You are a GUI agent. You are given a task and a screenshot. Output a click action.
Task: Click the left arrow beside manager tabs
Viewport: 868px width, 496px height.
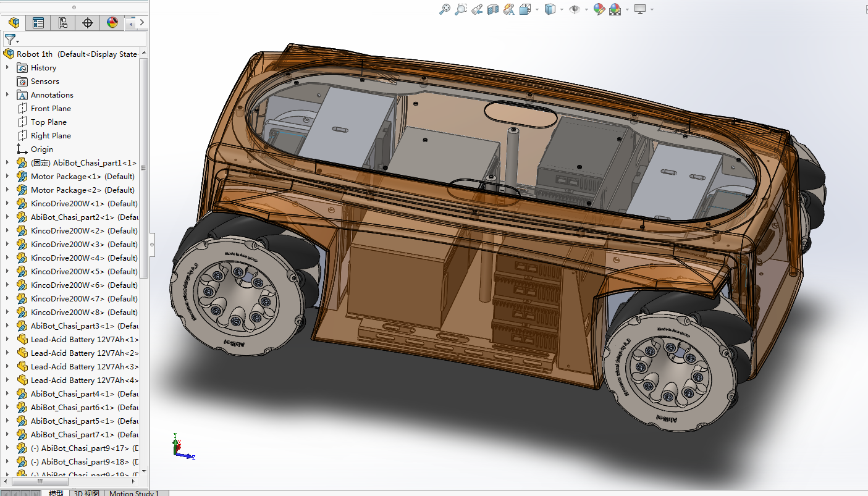pyautogui.click(x=130, y=23)
